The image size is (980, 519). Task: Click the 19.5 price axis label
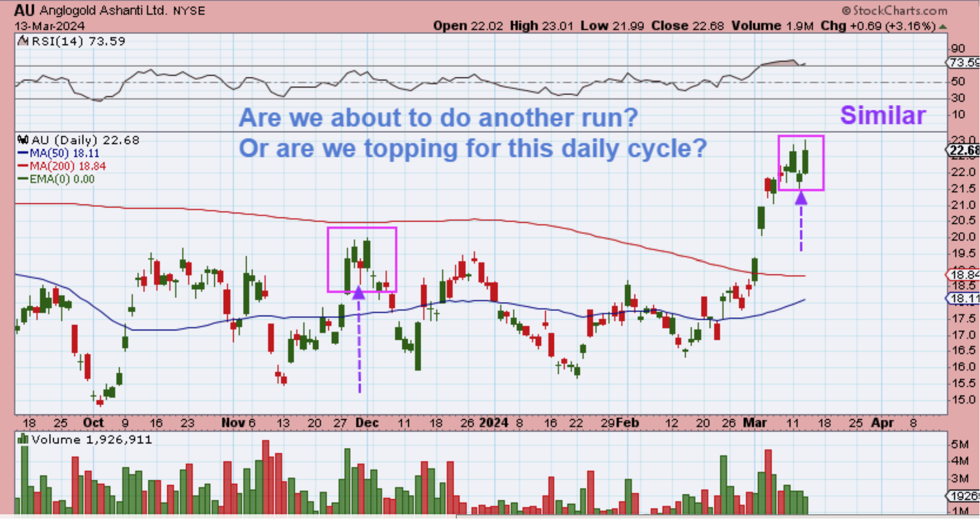click(x=963, y=253)
